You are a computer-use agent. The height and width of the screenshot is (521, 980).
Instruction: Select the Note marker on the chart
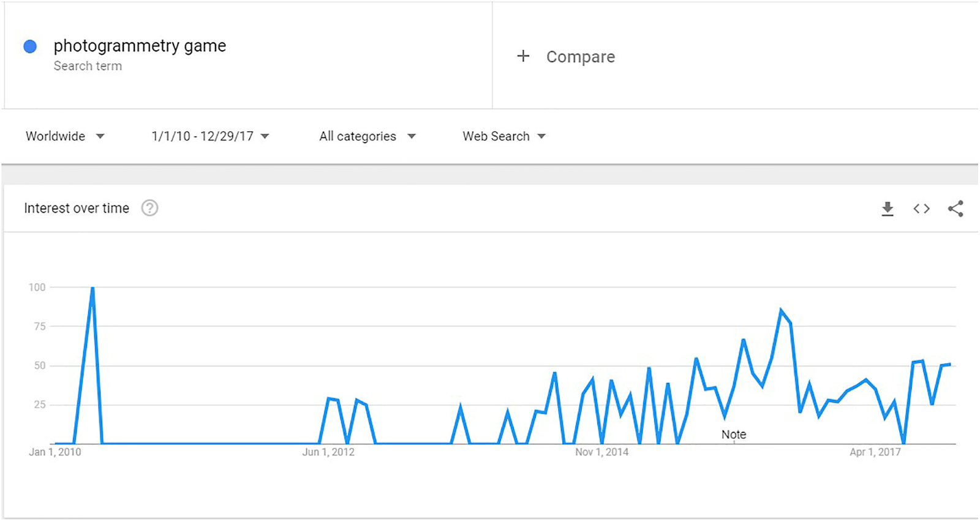click(734, 435)
